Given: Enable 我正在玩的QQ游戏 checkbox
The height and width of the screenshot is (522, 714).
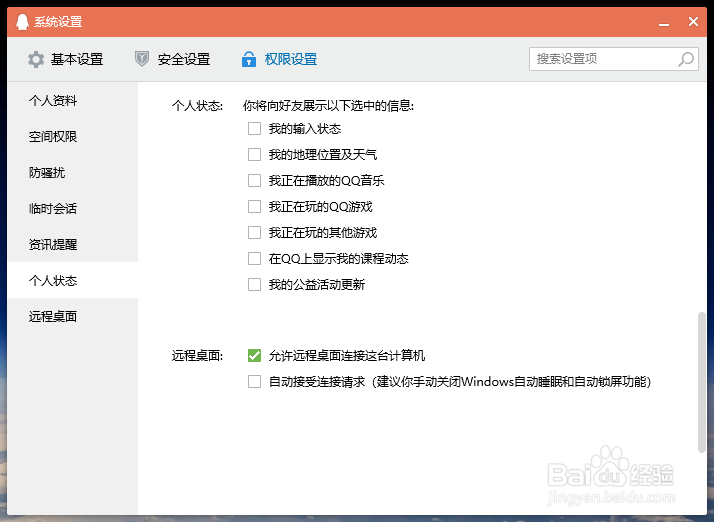Looking at the screenshot, I should tap(255, 206).
